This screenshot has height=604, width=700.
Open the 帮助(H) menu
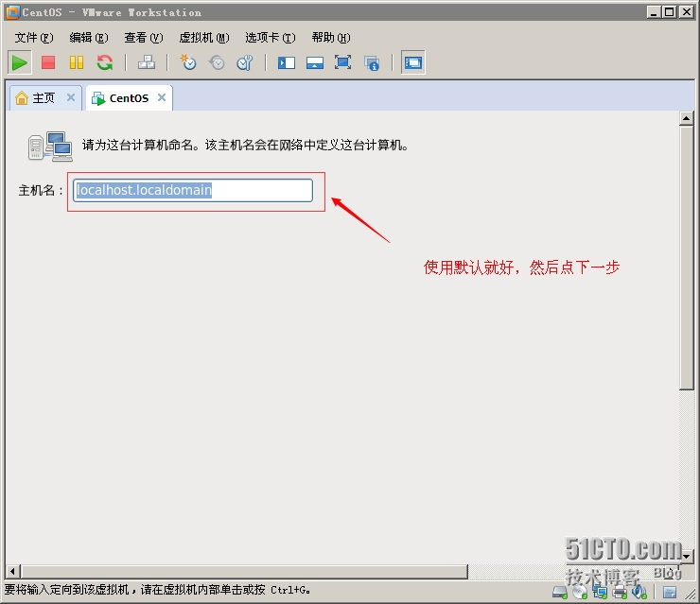pyautogui.click(x=331, y=38)
